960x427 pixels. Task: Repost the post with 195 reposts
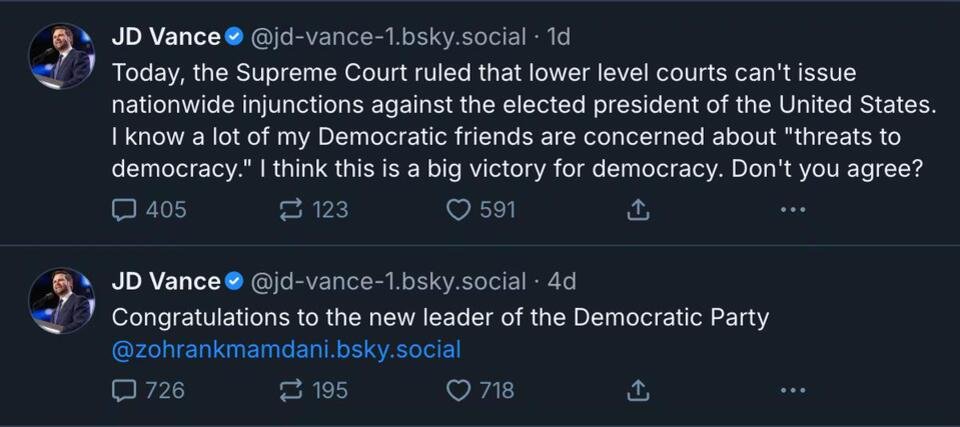pos(313,390)
